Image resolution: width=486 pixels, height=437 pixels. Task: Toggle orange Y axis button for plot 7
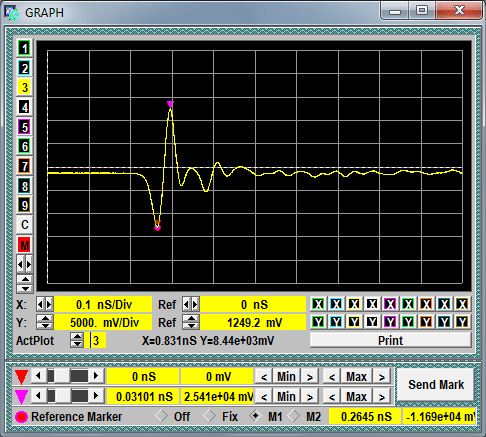[426, 322]
